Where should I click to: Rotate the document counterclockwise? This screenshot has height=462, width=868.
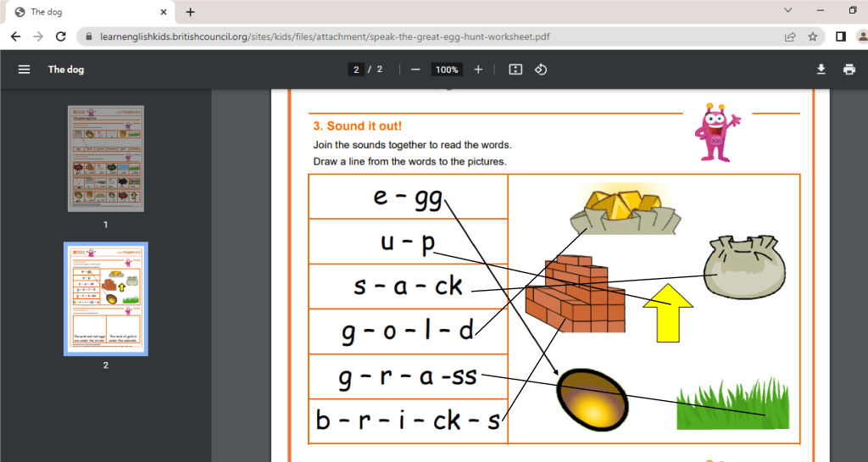tap(541, 70)
